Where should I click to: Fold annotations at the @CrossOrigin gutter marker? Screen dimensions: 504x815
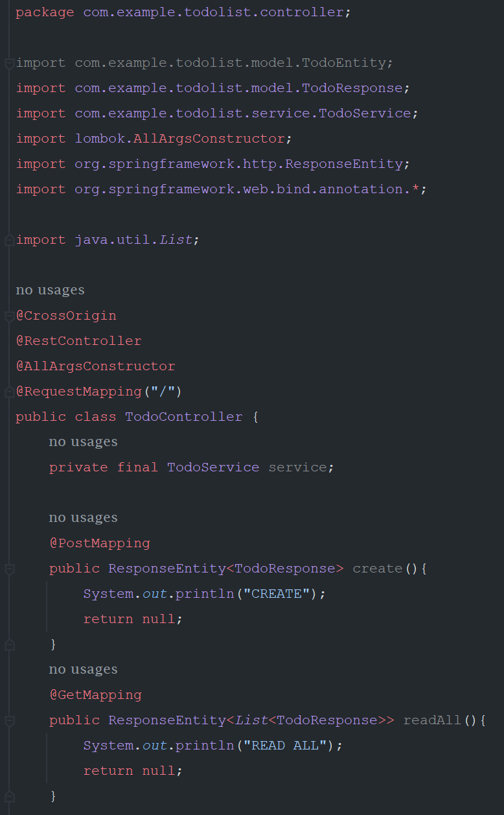pos(9,316)
